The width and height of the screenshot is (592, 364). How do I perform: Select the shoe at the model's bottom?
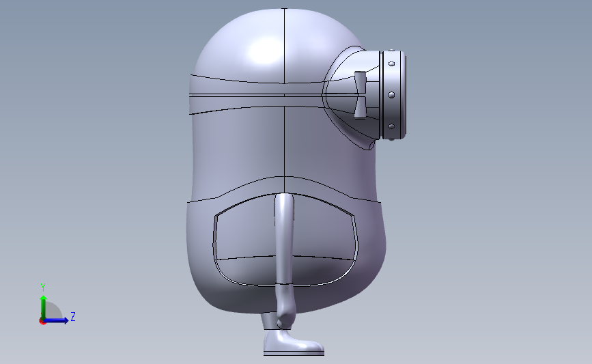point(294,342)
